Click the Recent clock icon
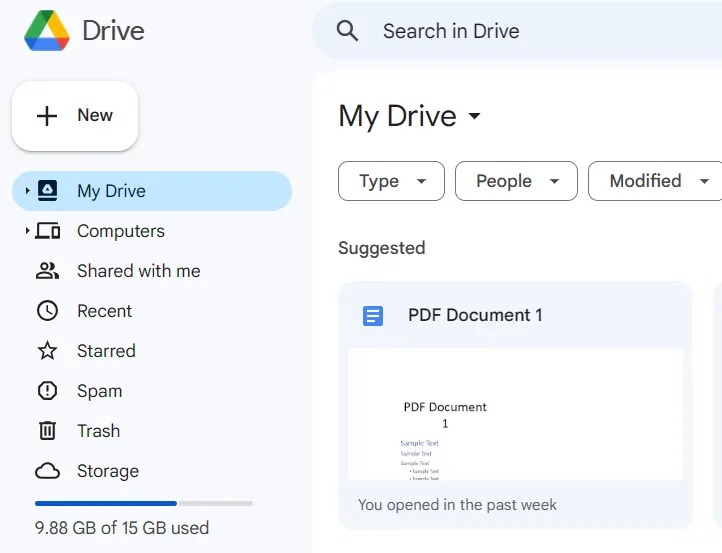 click(x=47, y=311)
